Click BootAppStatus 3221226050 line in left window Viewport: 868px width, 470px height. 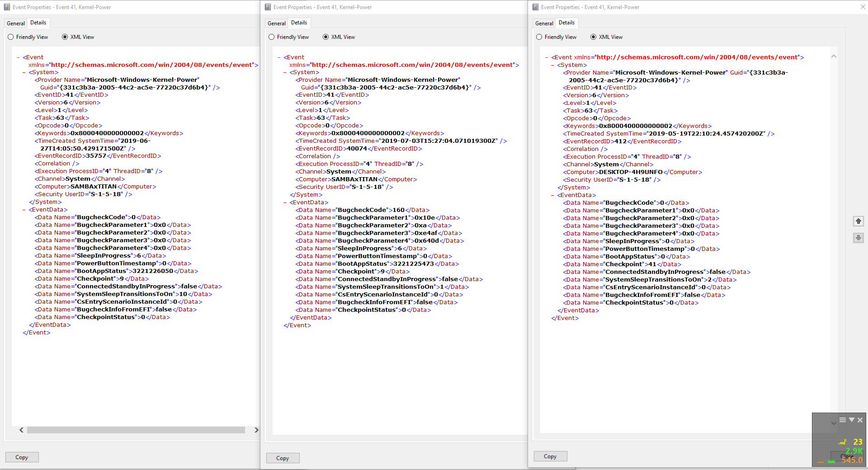[116, 271]
